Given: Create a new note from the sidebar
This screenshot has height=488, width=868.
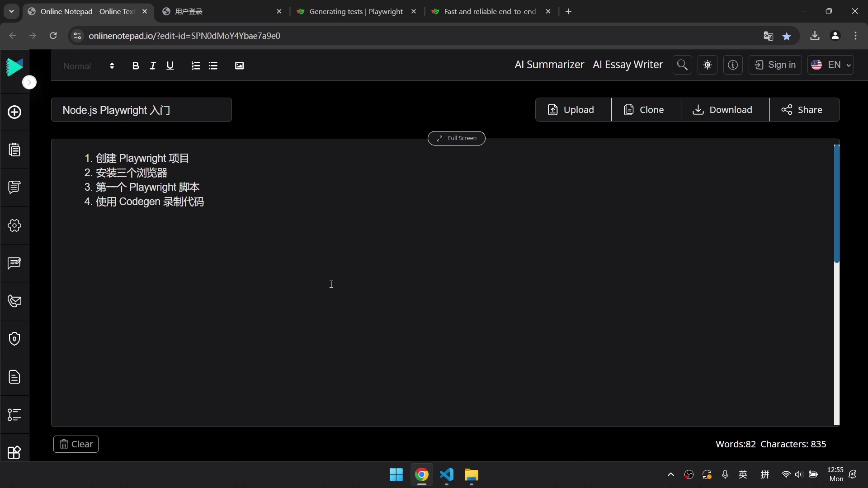Looking at the screenshot, I should coord(14,113).
